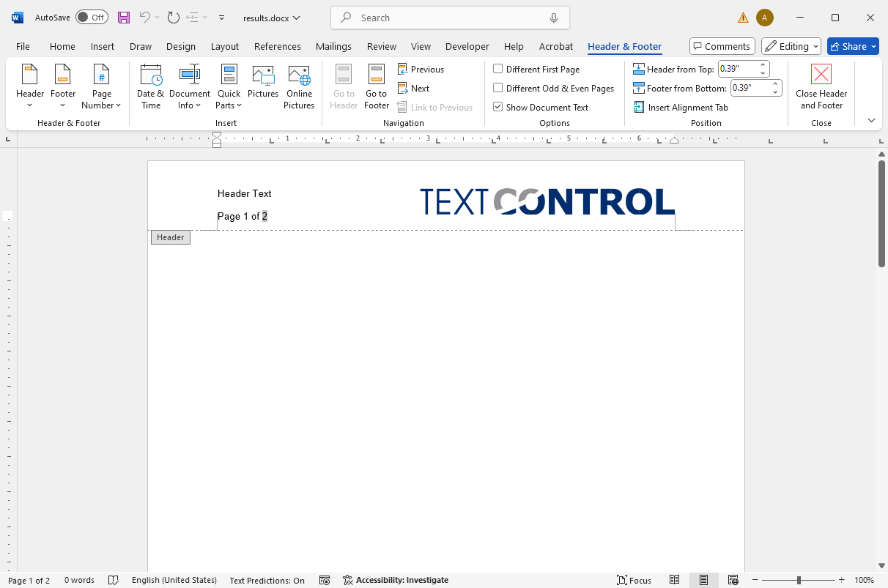
Task: Insert Alignment Tab
Action: 681,108
